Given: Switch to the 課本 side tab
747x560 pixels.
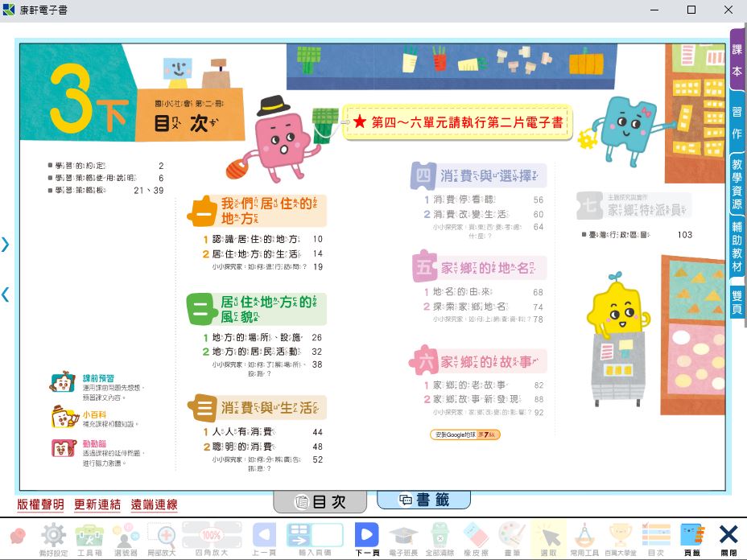Looking at the screenshot, I should [x=737, y=60].
